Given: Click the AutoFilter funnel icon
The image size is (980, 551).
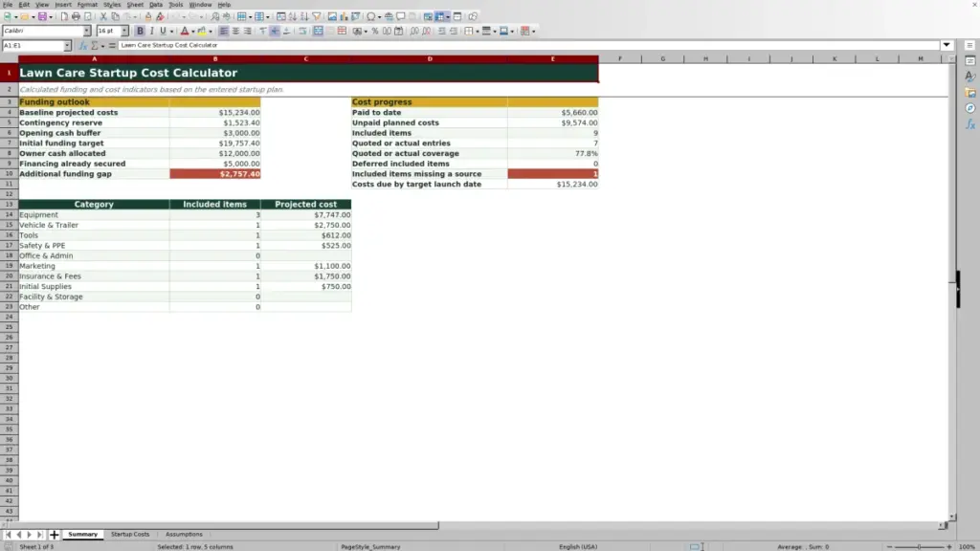Looking at the screenshot, I should [x=316, y=16].
